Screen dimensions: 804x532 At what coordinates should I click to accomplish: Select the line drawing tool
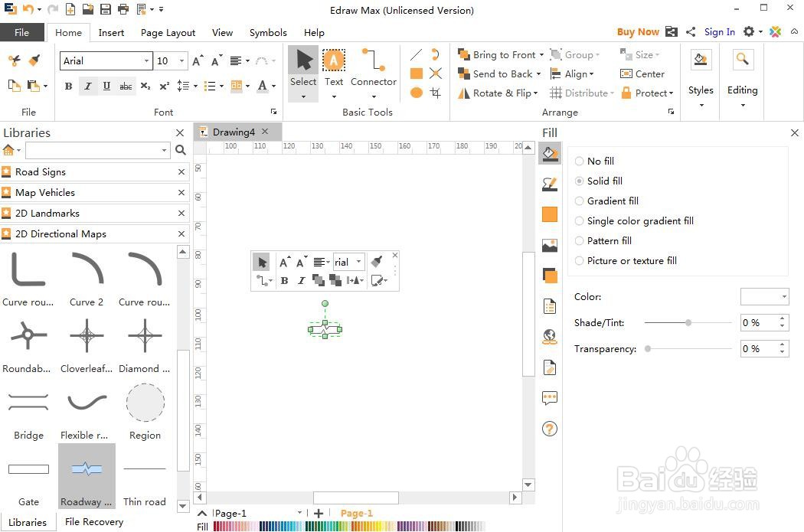pos(417,54)
